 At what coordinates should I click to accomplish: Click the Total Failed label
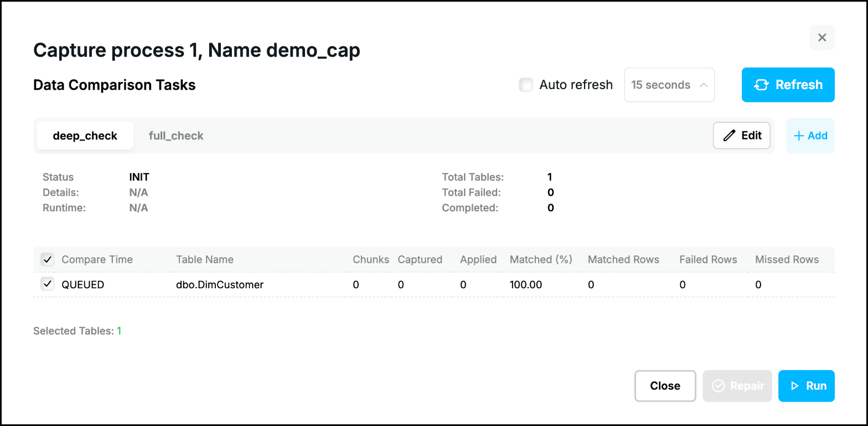471,193
